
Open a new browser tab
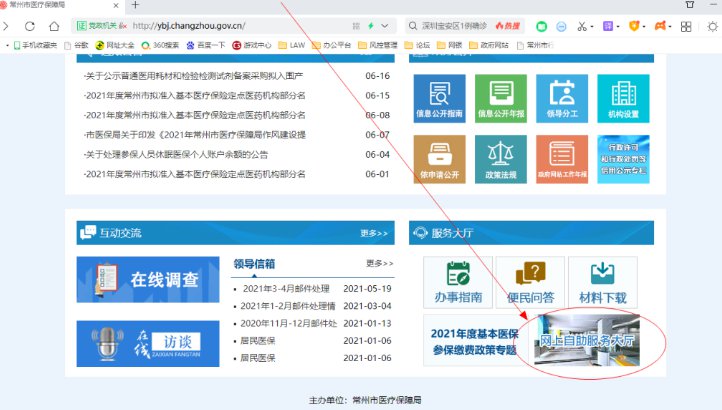click(135, 6)
